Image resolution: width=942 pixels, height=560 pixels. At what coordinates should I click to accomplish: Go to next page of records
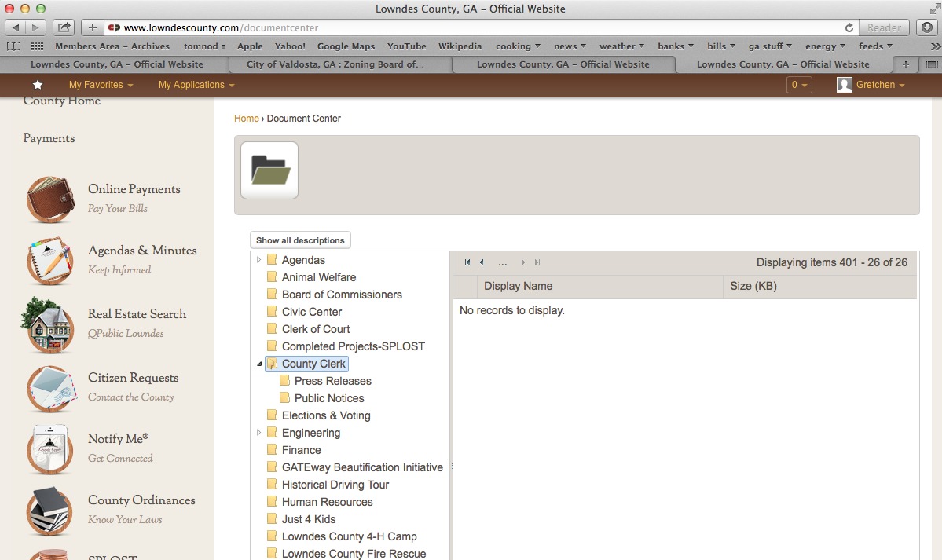[522, 262]
